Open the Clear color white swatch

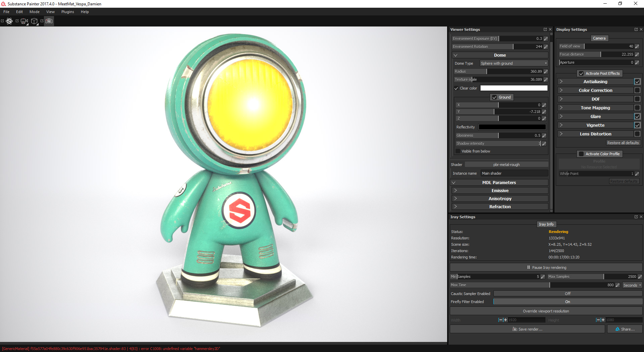(x=514, y=88)
